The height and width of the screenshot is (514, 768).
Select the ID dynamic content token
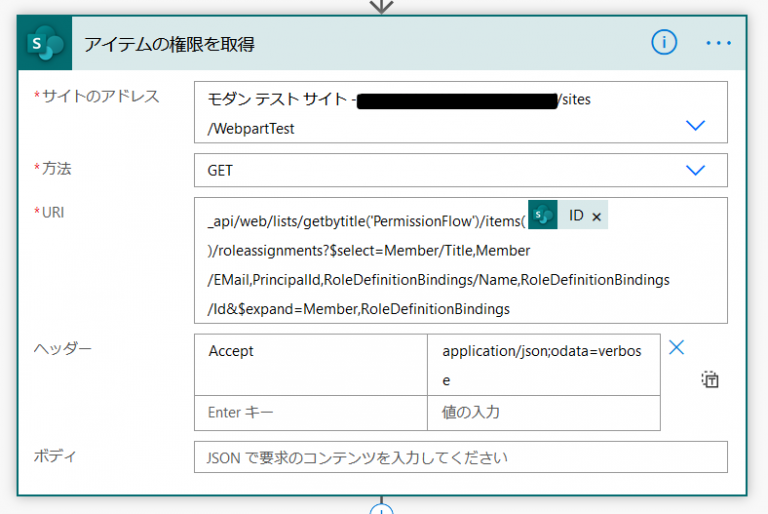pos(574,216)
